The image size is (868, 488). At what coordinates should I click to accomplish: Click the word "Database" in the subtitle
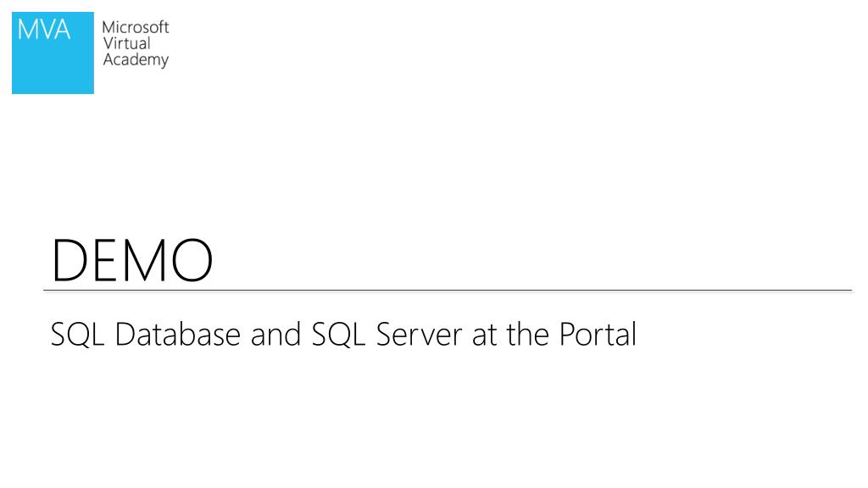(x=176, y=335)
